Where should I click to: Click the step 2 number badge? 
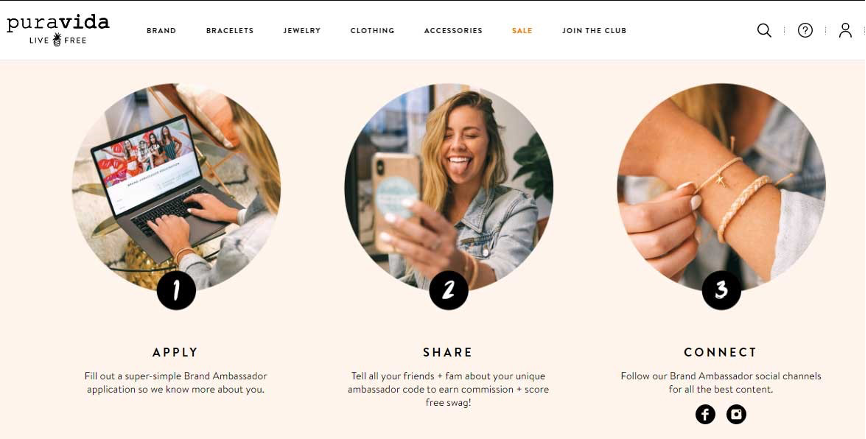point(448,290)
